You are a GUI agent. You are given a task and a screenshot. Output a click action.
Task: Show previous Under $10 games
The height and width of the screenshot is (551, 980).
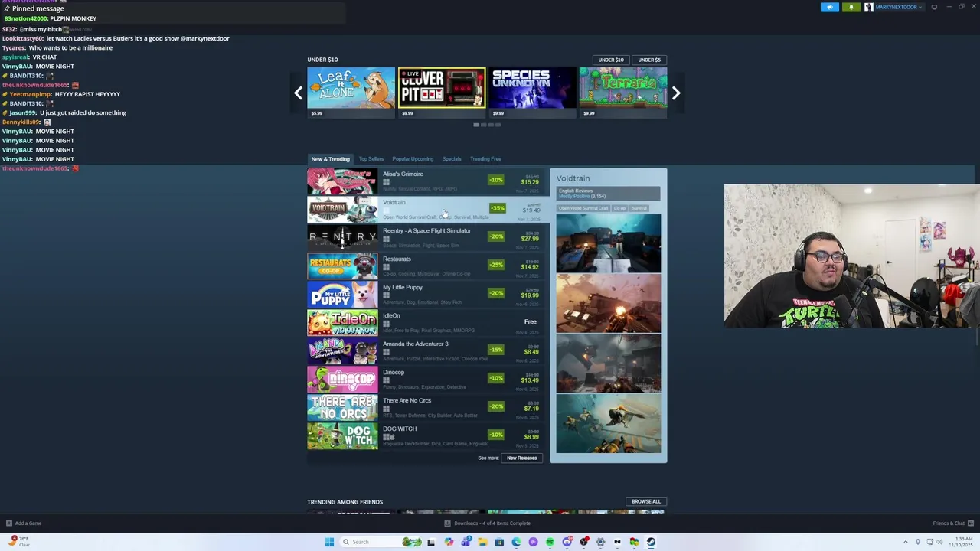click(299, 93)
